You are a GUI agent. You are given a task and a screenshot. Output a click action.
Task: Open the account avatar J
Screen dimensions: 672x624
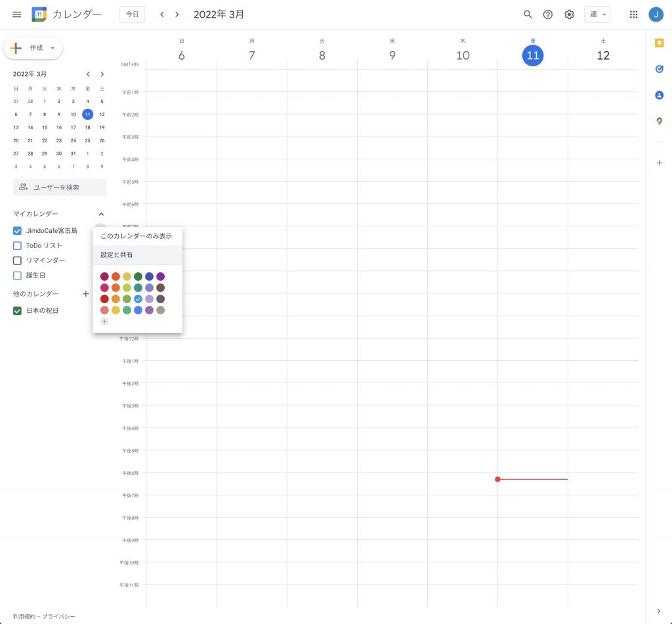point(656,14)
